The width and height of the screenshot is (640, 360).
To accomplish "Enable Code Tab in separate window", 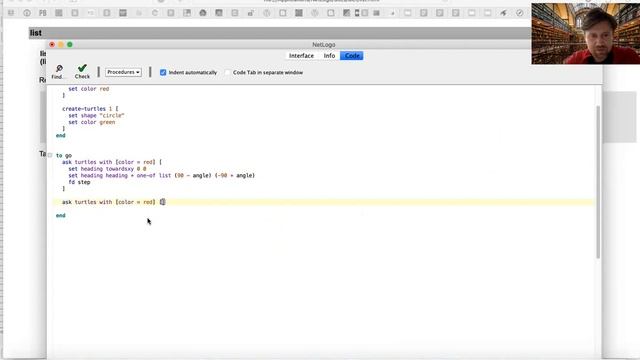I will (x=227, y=72).
